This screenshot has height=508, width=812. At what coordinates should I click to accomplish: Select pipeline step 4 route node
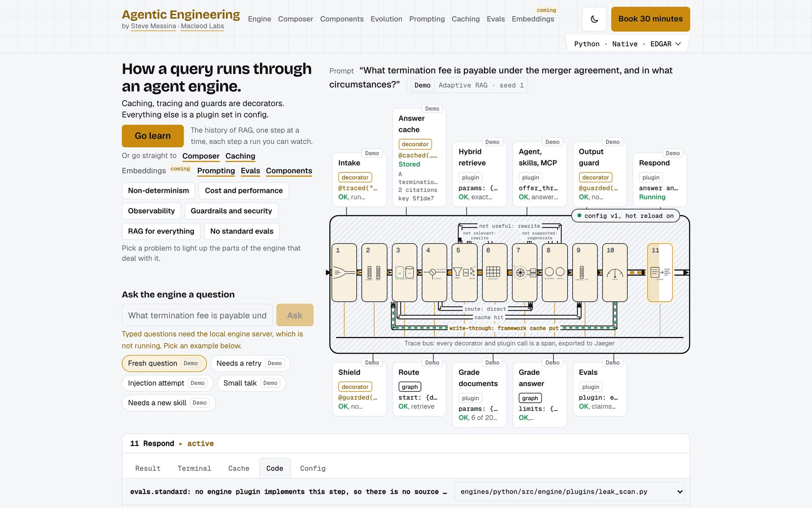tap(434, 273)
